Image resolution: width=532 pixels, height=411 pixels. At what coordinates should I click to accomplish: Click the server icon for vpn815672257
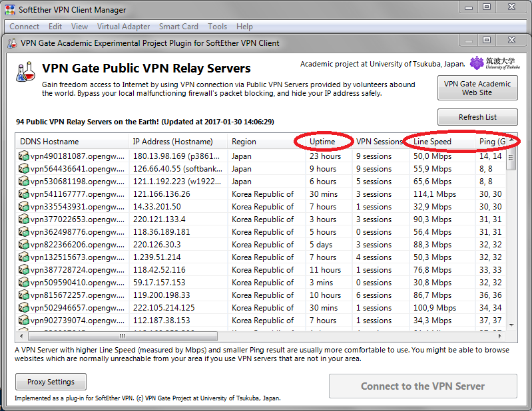coord(24,295)
